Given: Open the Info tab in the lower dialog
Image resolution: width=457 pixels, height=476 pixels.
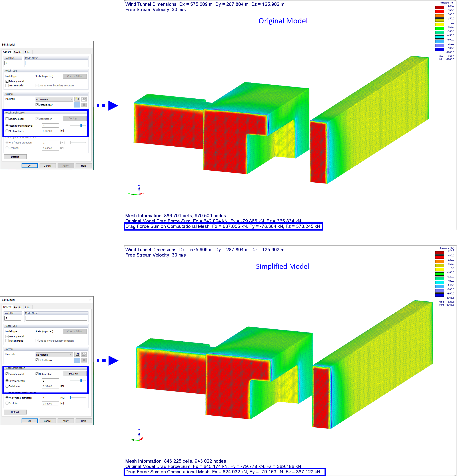Looking at the screenshot, I should pyautogui.click(x=27, y=307).
